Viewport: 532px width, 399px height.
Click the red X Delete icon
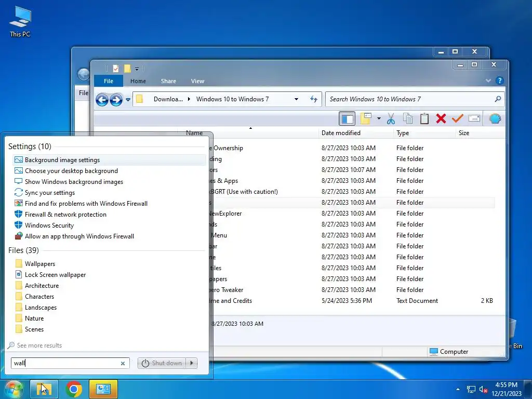tap(441, 118)
